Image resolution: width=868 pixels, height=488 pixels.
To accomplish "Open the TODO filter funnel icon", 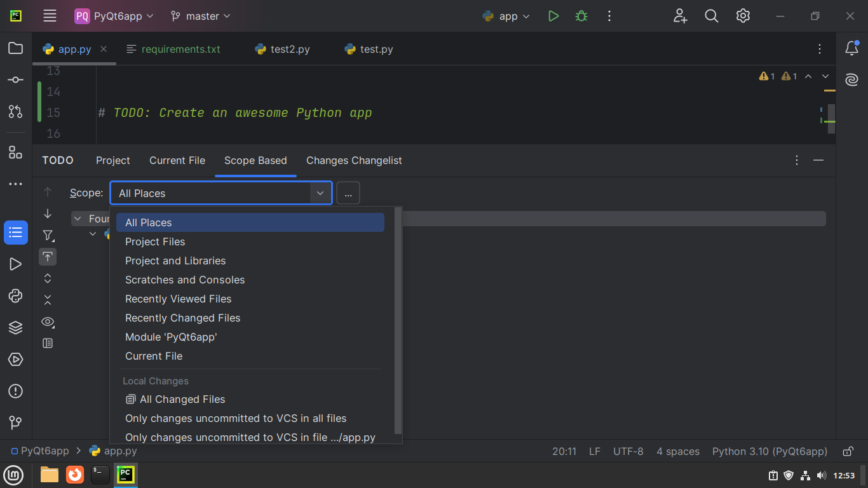I will click(48, 235).
